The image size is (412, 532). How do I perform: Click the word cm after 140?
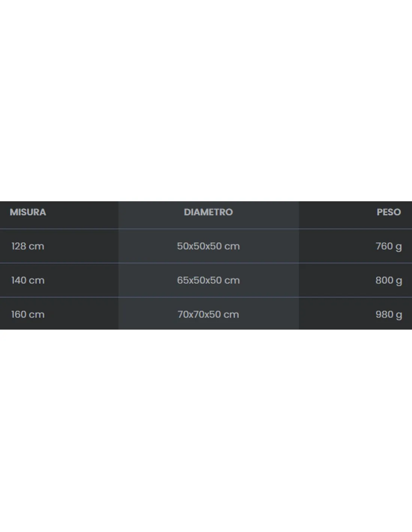(37, 281)
